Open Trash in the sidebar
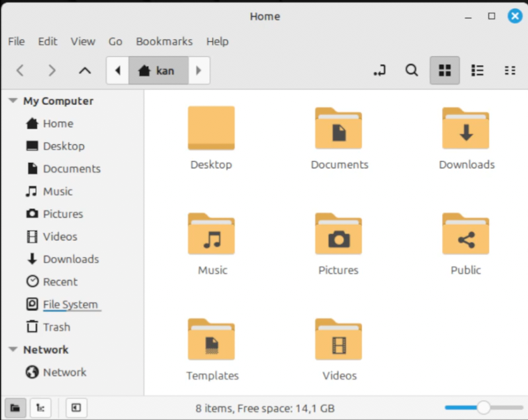Viewport: 528px width, 420px height. click(x=48, y=327)
